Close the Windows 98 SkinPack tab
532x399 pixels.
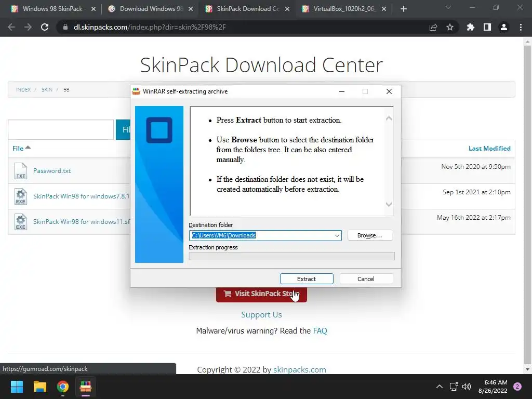[94, 9]
